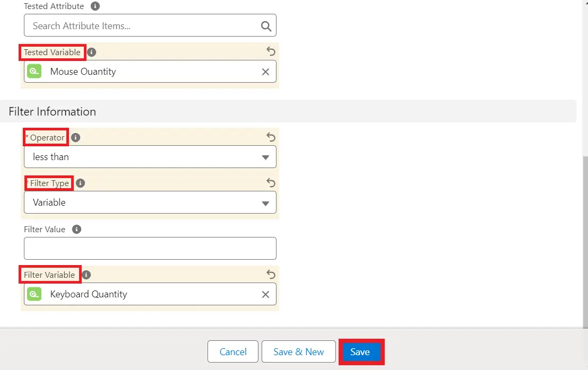The height and width of the screenshot is (370, 588).
Task: Click the search magnifier in Tested Attribute
Action: click(x=266, y=26)
